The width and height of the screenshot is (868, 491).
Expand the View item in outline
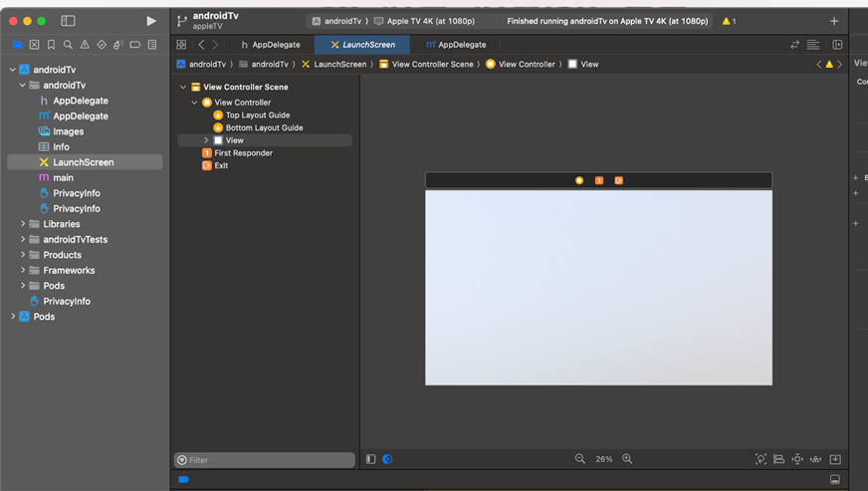pyautogui.click(x=206, y=140)
